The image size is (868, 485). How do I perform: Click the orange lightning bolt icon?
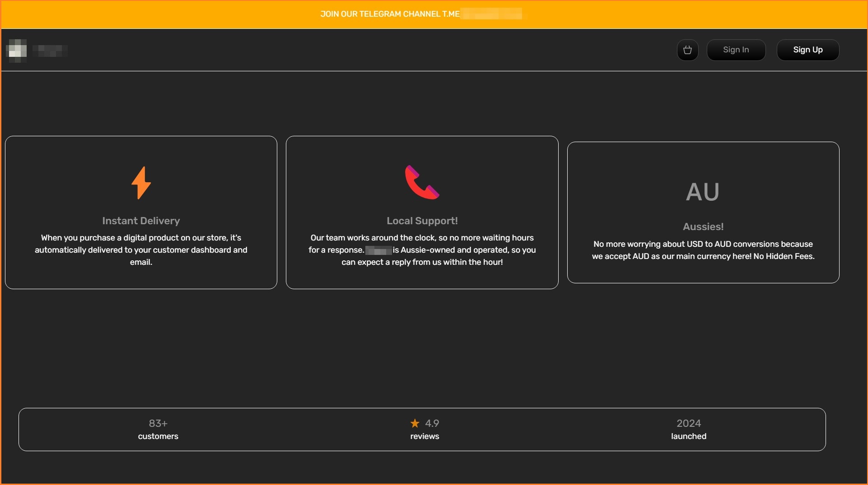click(141, 183)
